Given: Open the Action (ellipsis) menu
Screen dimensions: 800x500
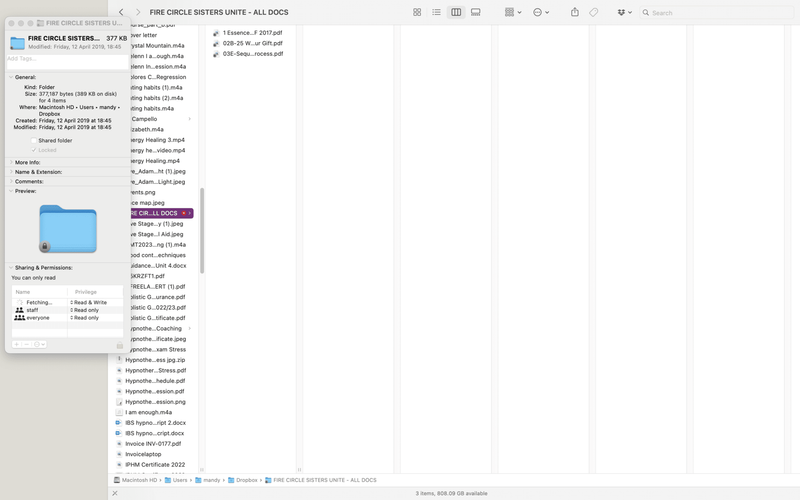Looking at the screenshot, I should point(541,12).
